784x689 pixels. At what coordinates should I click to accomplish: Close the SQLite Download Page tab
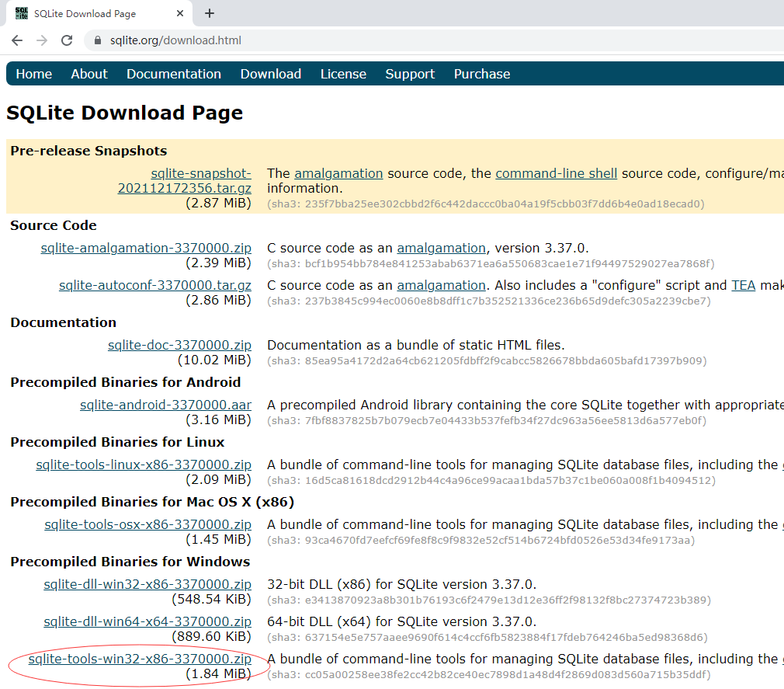tap(180, 13)
